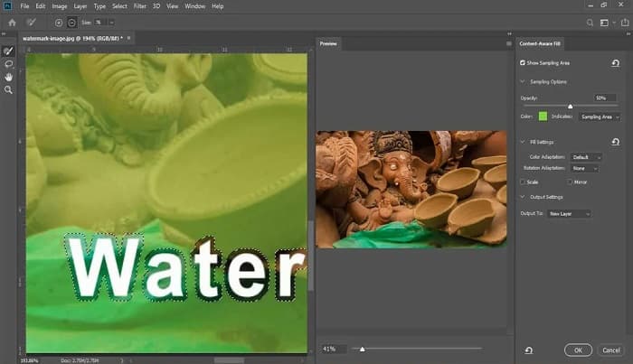Screen dimensions: 633x364
Task: Collapse the Fill Settings section
Action: [523, 142]
